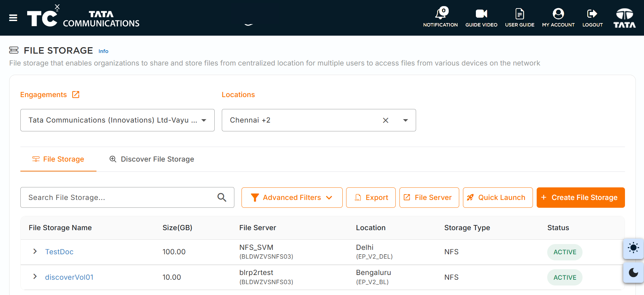Open the hamburger navigation menu
This screenshot has height=295, width=644.
click(x=13, y=18)
